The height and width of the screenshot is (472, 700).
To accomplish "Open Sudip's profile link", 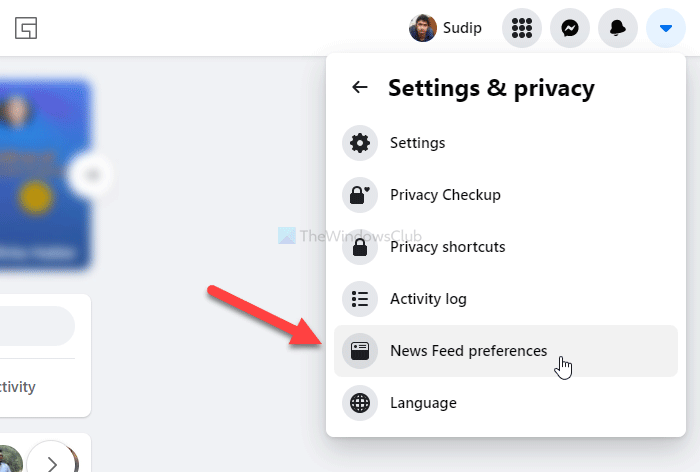I will [x=446, y=28].
